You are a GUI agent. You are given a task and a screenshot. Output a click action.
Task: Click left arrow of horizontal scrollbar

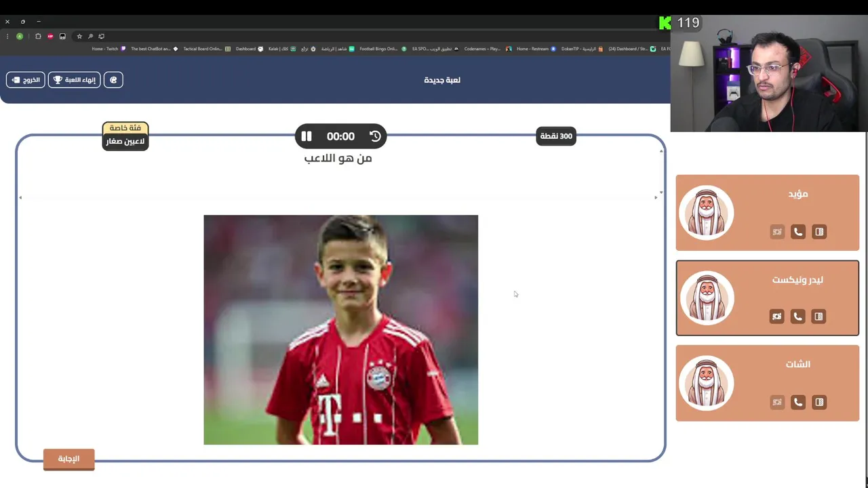click(x=20, y=197)
